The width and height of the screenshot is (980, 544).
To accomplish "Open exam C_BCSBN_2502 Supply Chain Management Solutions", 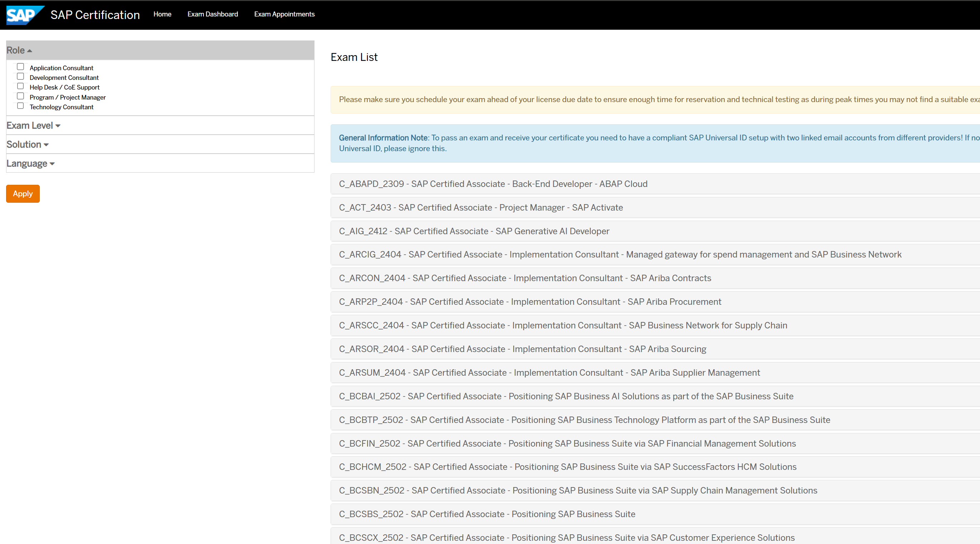I will click(x=655, y=490).
